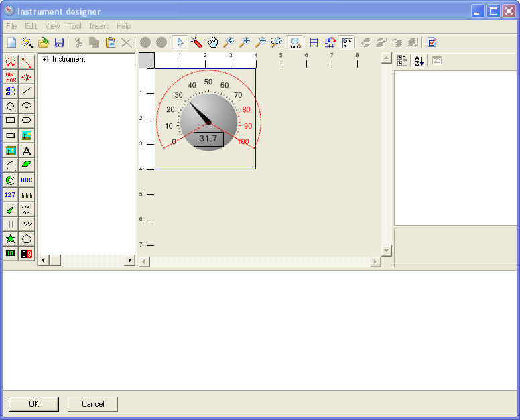Open the Insert menu
The height and width of the screenshot is (420, 520).
tap(99, 26)
